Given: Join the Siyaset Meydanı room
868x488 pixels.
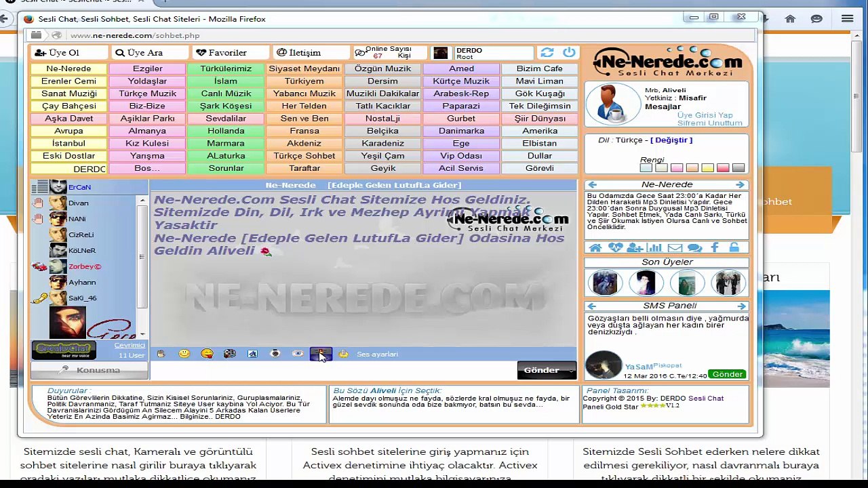Looking at the screenshot, I should [304, 68].
